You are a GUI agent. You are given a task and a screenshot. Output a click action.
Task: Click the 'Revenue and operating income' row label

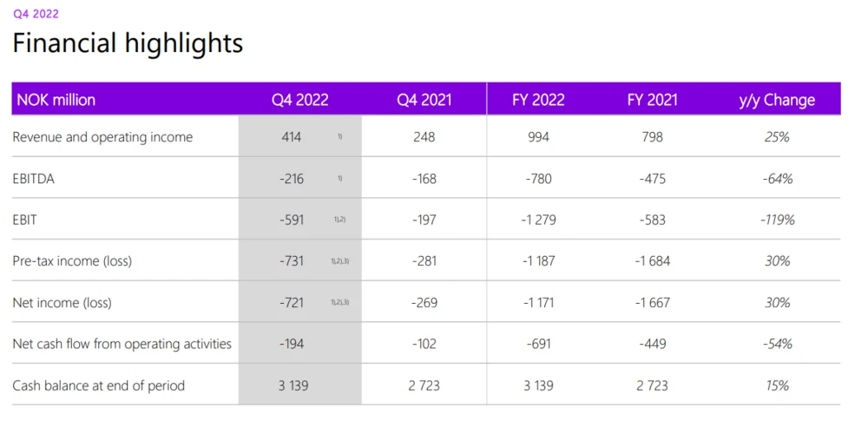point(102,137)
